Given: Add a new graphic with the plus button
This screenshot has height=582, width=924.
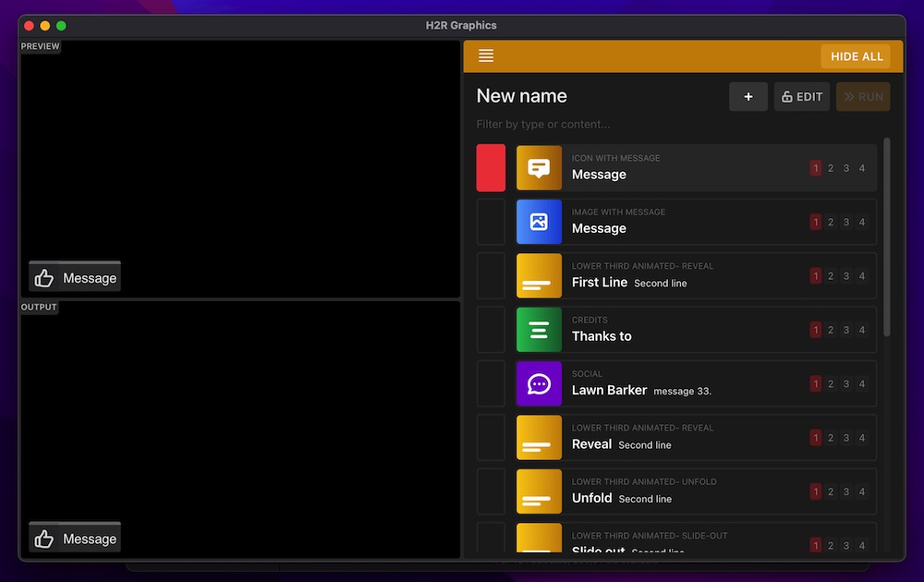Looking at the screenshot, I should pos(748,97).
